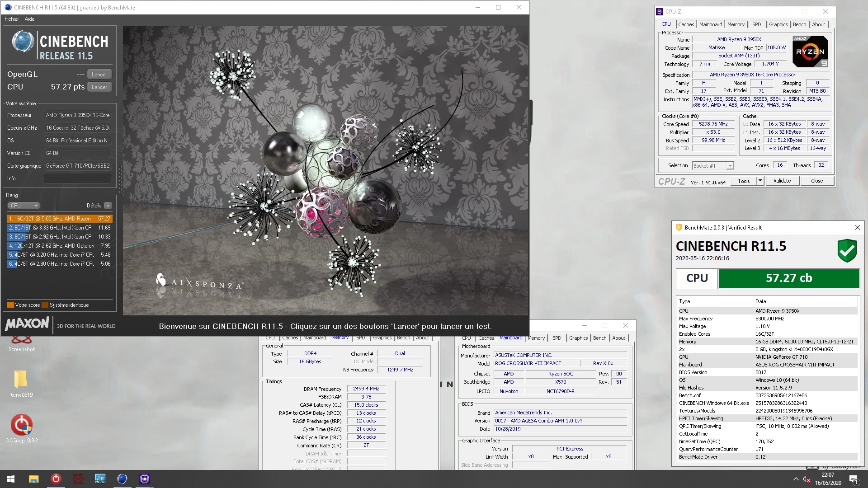Click the Core Speed value 5298.76 MHz

click(713, 124)
